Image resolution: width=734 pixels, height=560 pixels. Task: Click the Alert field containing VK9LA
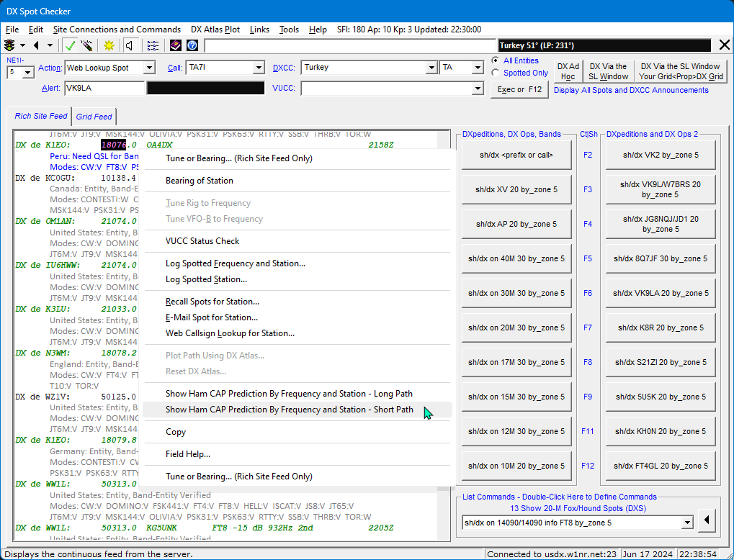click(x=104, y=88)
